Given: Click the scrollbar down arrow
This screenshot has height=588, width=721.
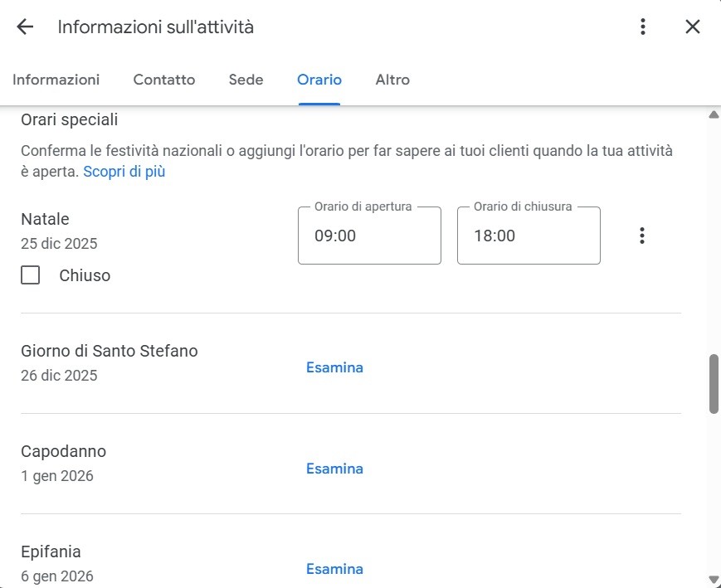Looking at the screenshot, I should pyautogui.click(x=713, y=581).
